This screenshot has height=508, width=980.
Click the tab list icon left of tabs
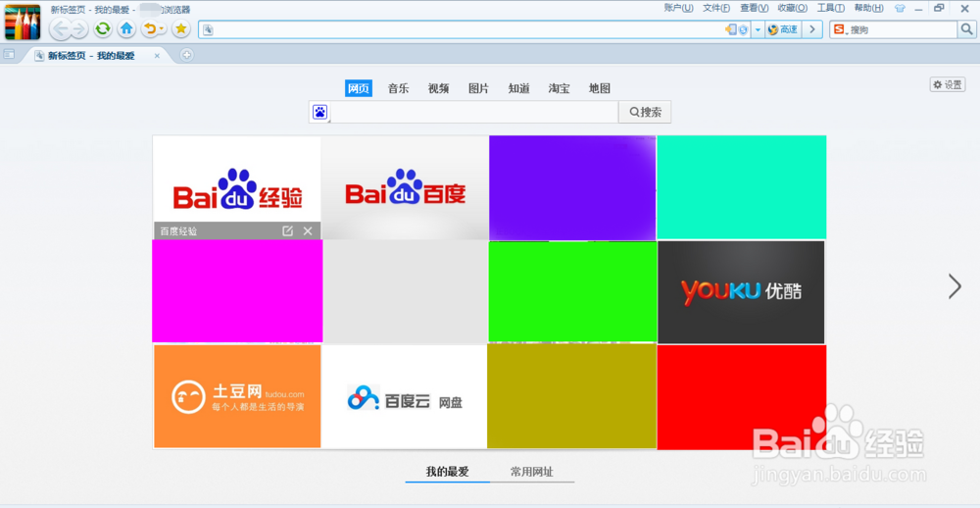point(9,55)
